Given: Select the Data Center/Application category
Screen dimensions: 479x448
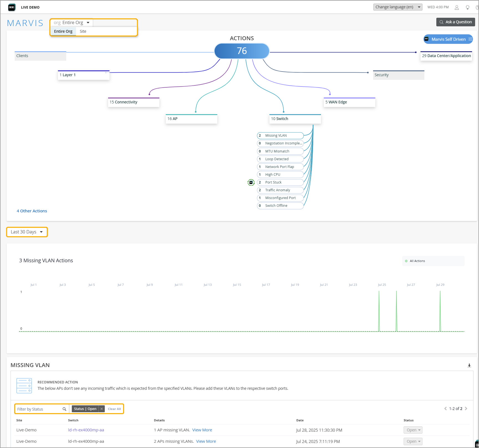Looking at the screenshot, I should pyautogui.click(x=446, y=56).
